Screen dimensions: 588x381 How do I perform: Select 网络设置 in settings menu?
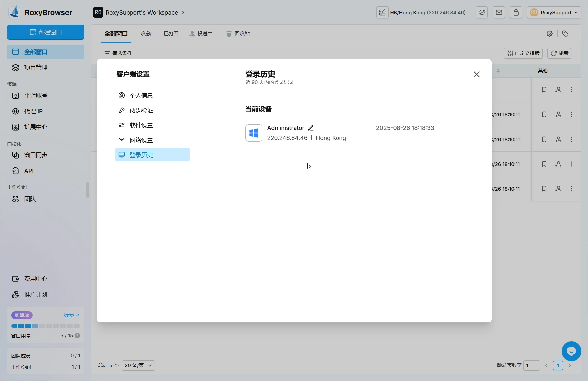point(141,140)
